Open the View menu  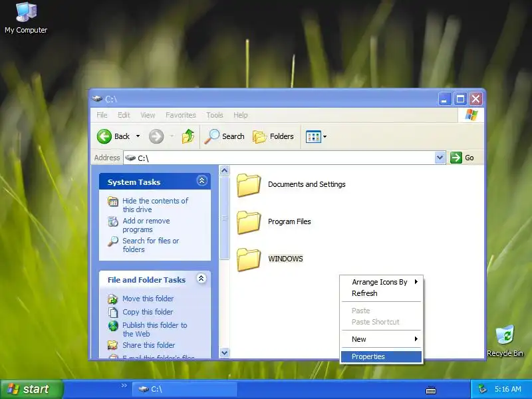point(148,115)
